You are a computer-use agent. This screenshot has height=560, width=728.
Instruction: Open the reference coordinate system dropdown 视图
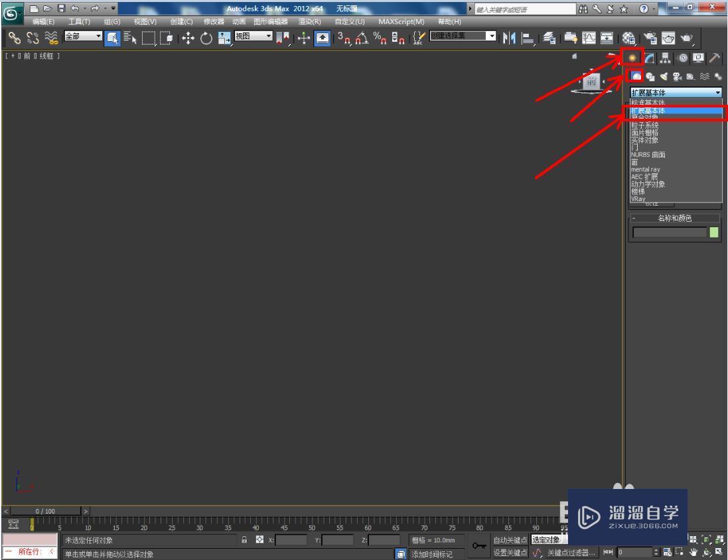253,36
